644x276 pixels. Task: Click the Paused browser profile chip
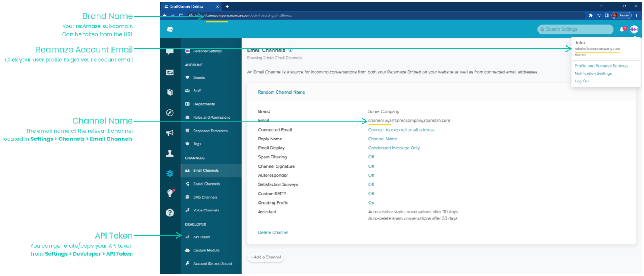[621, 15]
